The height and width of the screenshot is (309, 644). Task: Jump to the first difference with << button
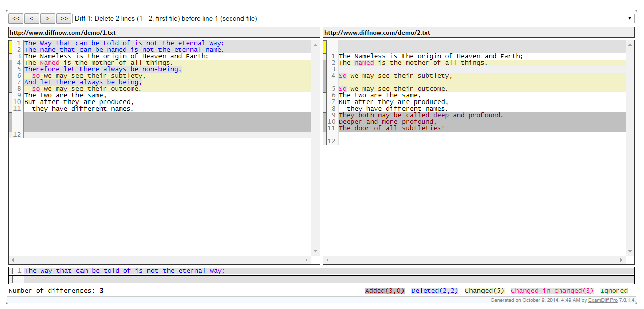(x=16, y=19)
